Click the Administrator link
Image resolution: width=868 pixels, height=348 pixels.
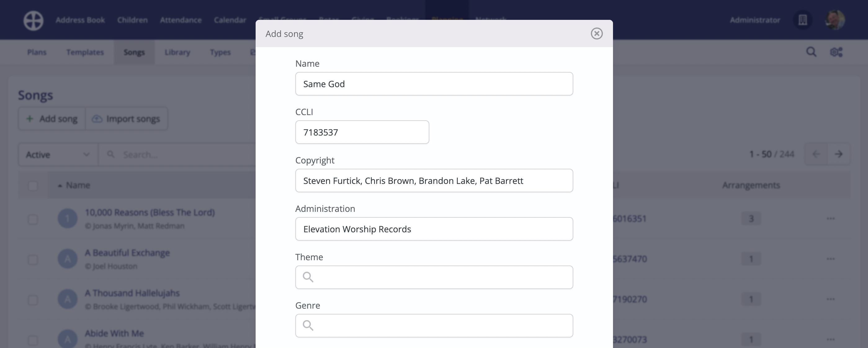click(755, 20)
